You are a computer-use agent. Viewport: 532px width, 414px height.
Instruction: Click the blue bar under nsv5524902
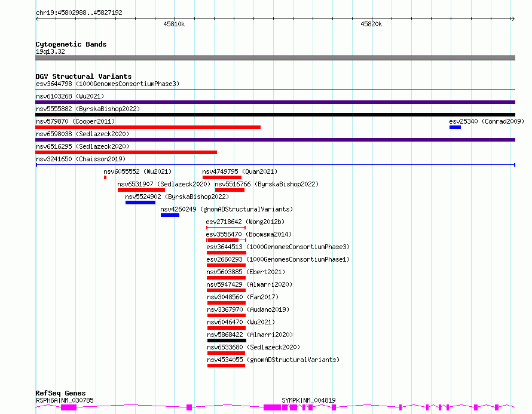click(140, 203)
